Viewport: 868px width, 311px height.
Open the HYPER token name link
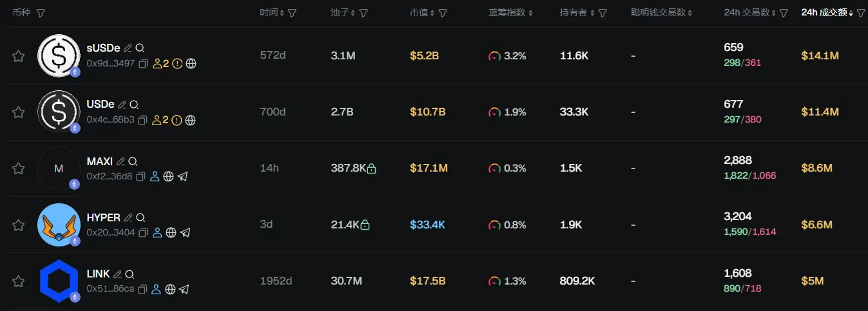point(103,217)
